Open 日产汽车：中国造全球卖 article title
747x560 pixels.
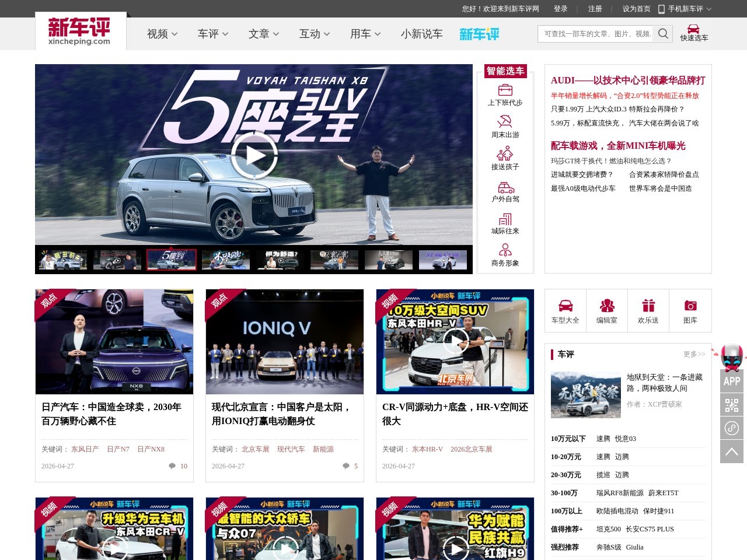pyautogui.click(x=111, y=414)
